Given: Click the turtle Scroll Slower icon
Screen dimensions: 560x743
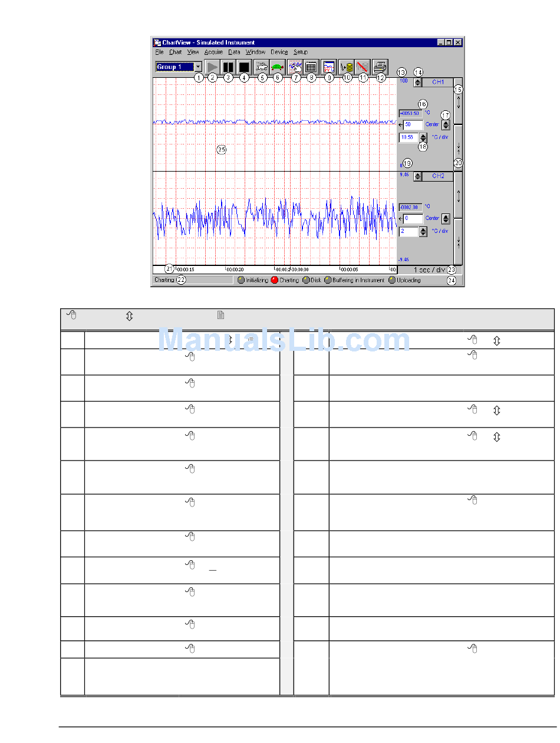Looking at the screenshot, I should pos(277,67).
